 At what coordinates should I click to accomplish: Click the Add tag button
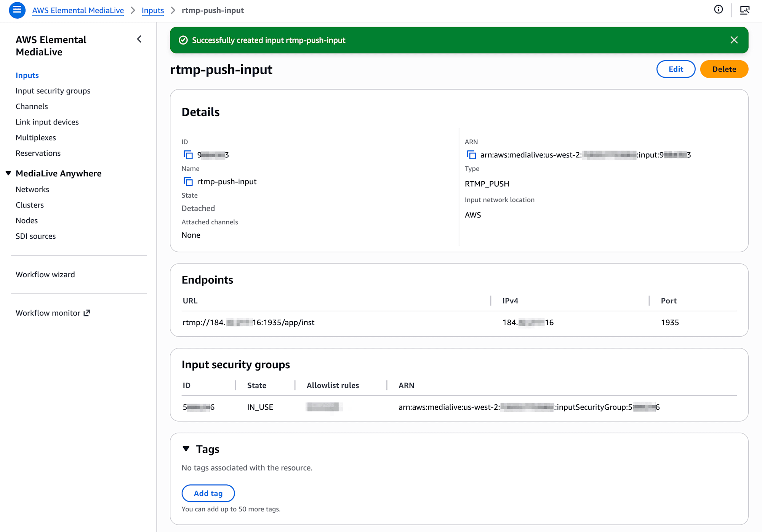pos(208,493)
